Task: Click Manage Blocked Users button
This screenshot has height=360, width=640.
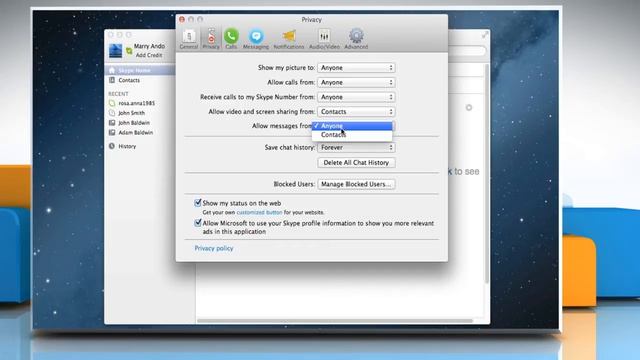Action: click(356, 184)
